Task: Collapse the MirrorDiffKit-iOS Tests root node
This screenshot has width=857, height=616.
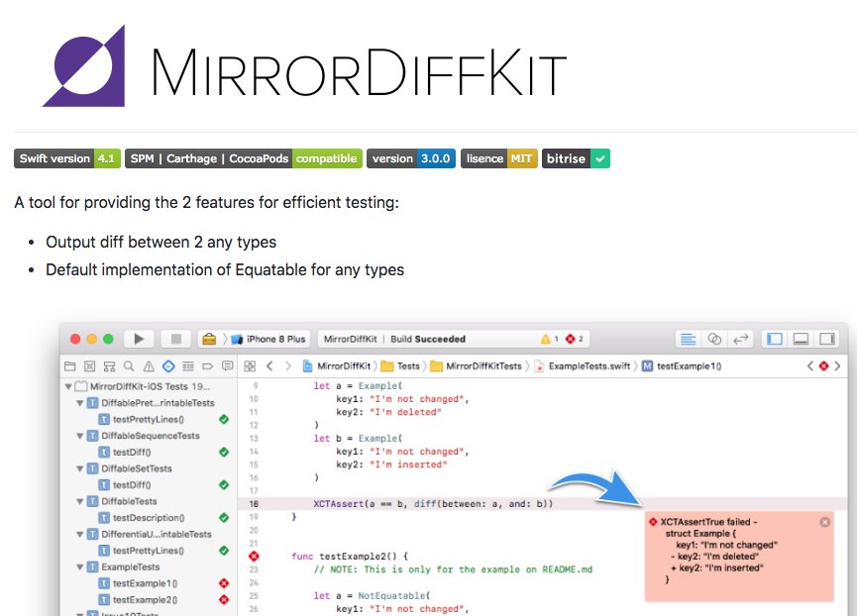Action: 69,386
